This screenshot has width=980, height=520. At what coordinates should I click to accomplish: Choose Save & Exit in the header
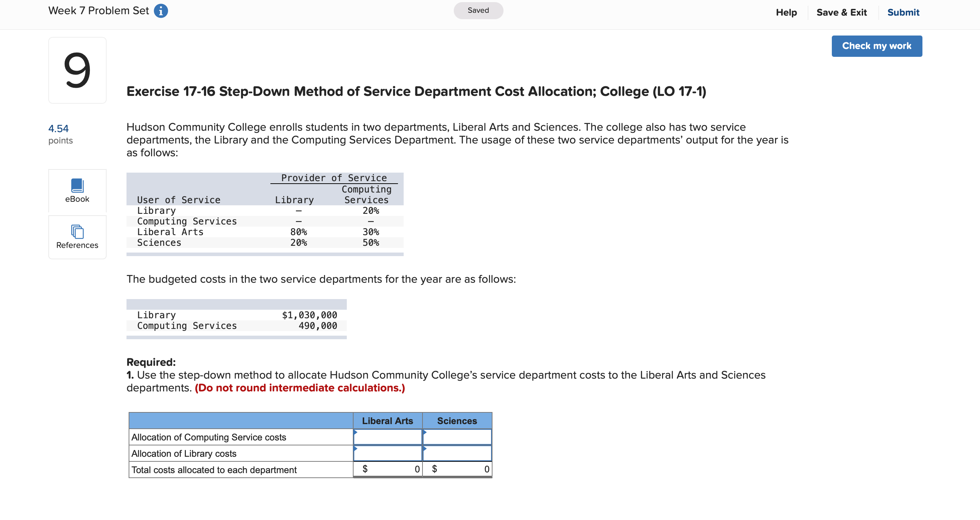[x=841, y=12]
